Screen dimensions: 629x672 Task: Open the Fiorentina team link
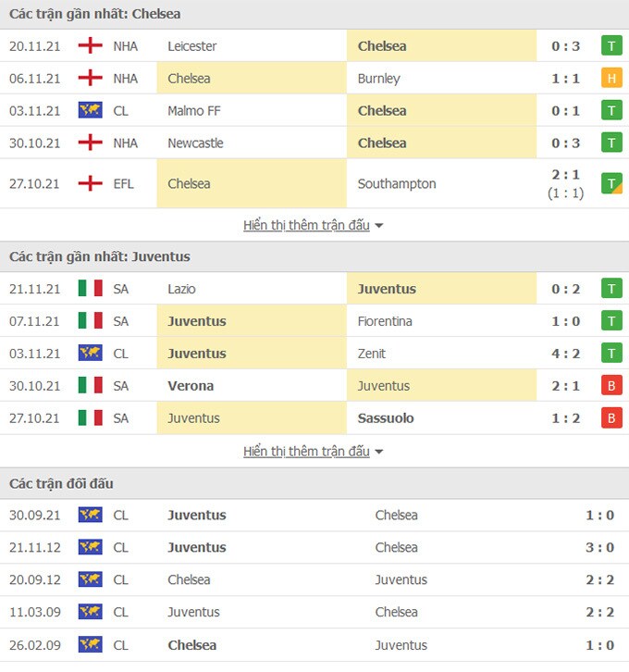tap(385, 321)
